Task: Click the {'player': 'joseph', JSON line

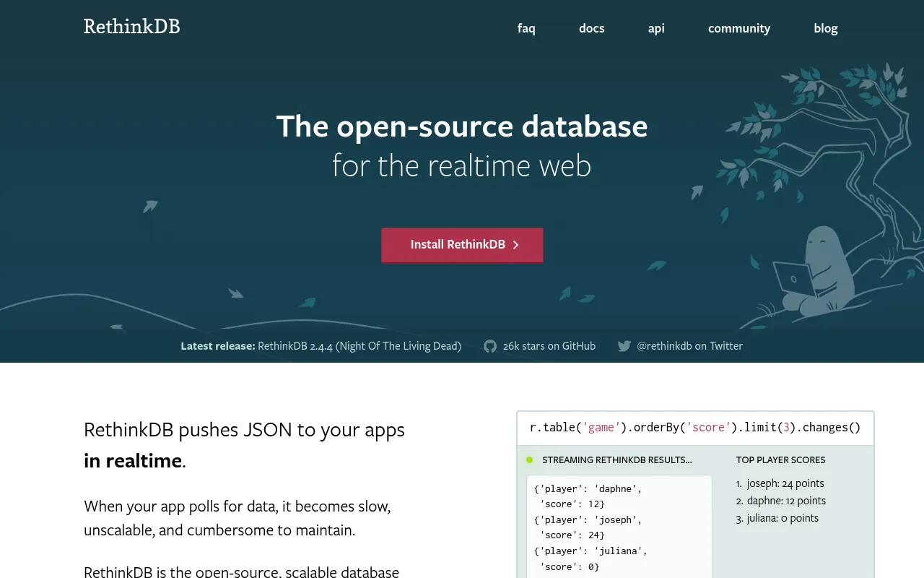Action: pos(588,519)
